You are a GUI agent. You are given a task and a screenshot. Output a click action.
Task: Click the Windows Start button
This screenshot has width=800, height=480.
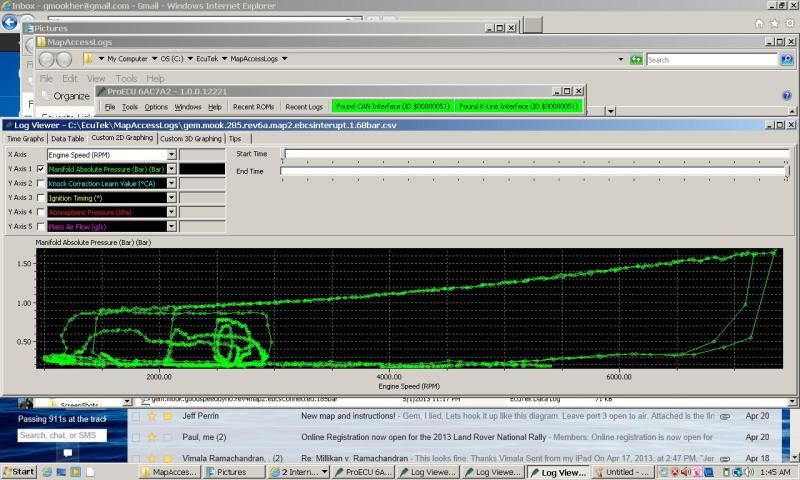tap(18, 471)
